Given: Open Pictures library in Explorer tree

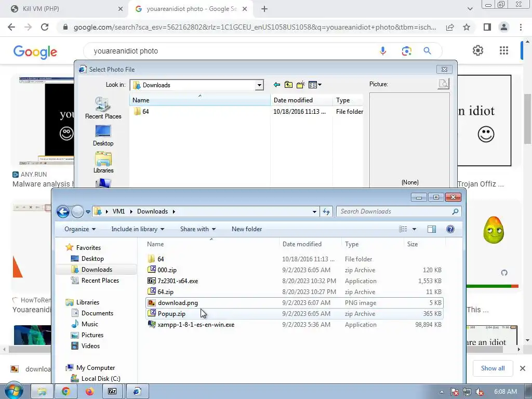Looking at the screenshot, I should pos(92,335).
